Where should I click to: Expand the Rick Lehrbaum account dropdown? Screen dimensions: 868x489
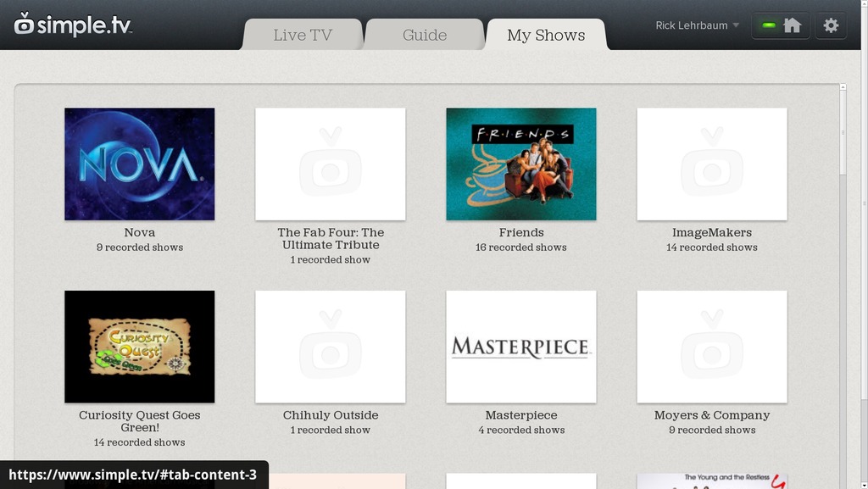(697, 25)
